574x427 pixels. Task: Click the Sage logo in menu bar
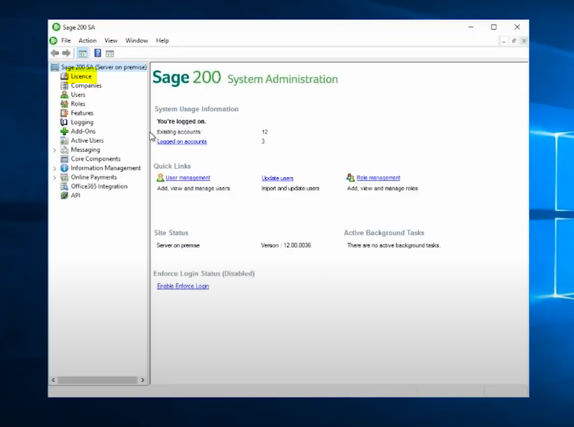pyautogui.click(x=53, y=41)
